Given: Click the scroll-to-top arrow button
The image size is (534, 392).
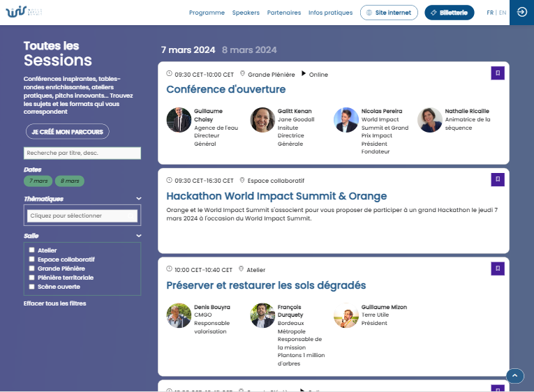Looking at the screenshot, I should pos(514,376).
